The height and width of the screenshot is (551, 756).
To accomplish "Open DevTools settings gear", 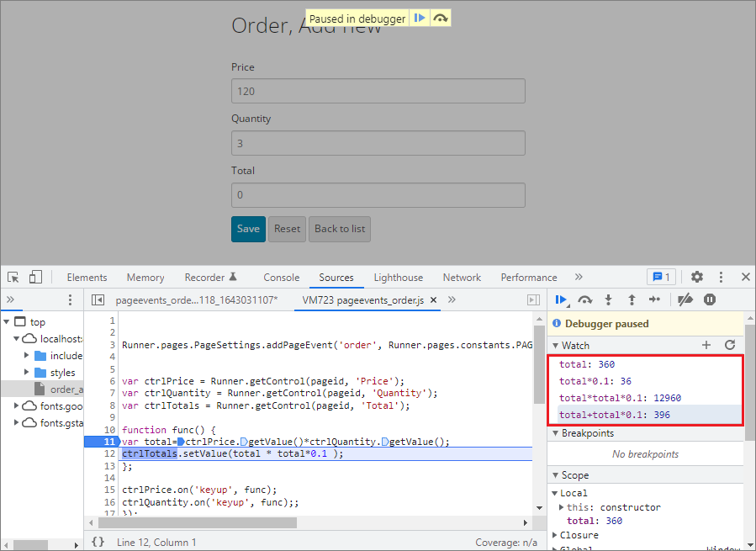I will 696,277.
